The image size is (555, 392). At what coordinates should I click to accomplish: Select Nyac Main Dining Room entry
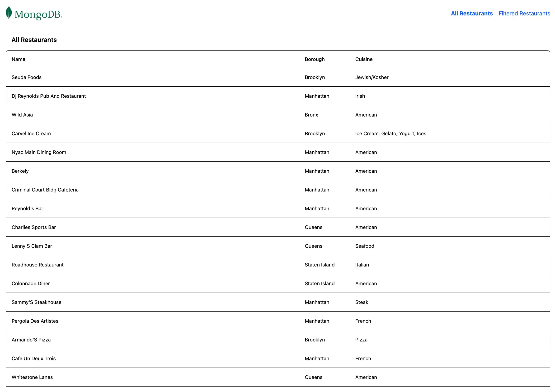tap(39, 152)
